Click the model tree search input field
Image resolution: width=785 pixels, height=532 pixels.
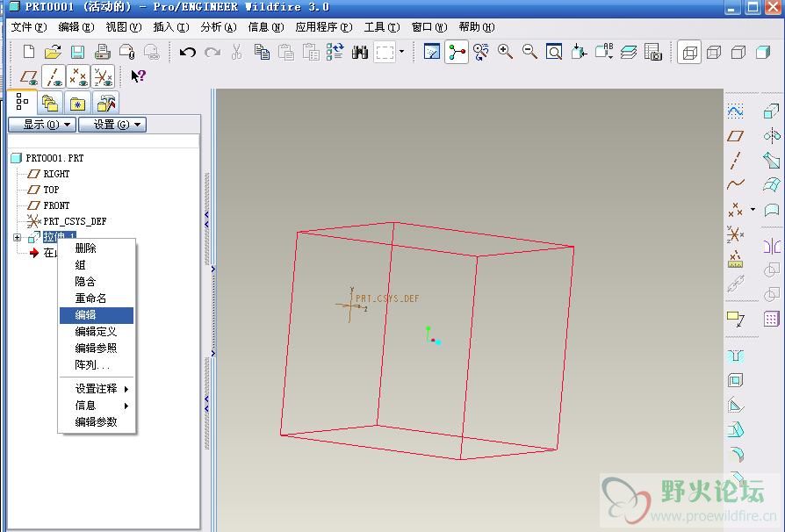click(104, 141)
